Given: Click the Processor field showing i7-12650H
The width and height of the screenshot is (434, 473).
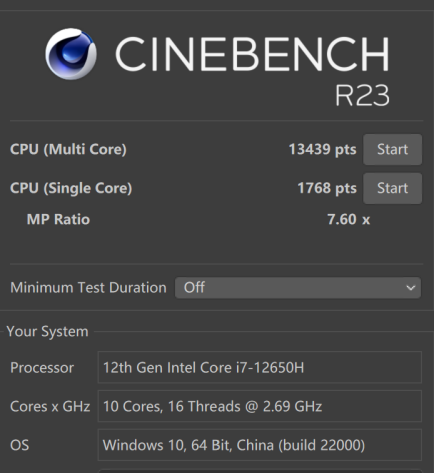Looking at the screenshot, I should 260,367.
